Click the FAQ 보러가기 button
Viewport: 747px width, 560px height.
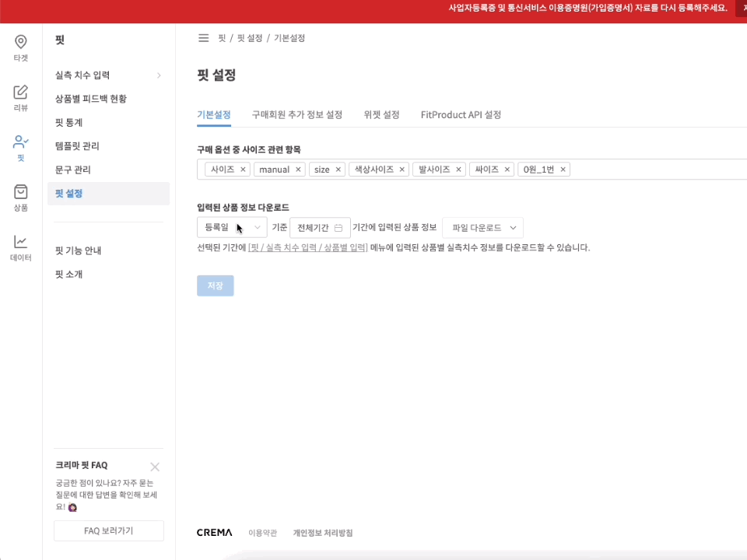108,530
